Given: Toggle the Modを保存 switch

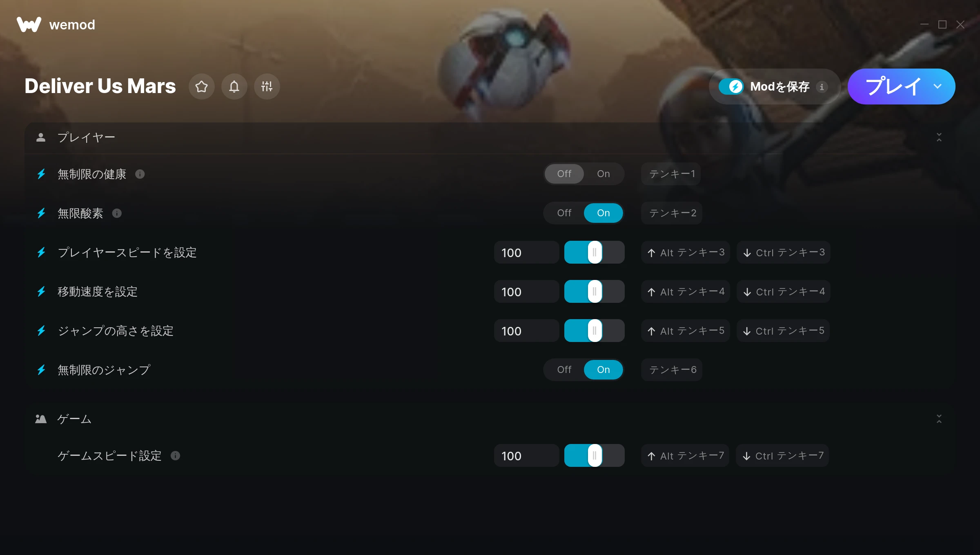Looking at the screenshot, I should (x=731, y=87).
